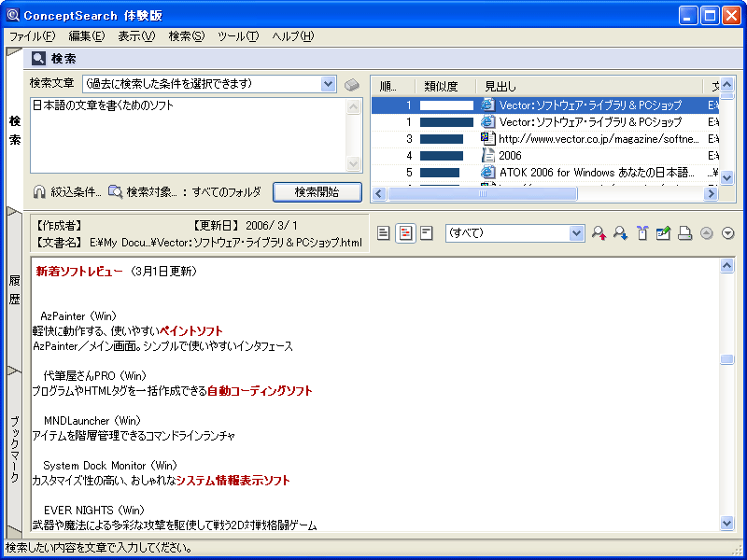Viewport: 747px width, 560px height.
Task: Switch to the 履歴 side tab
Action: point(15,289)
